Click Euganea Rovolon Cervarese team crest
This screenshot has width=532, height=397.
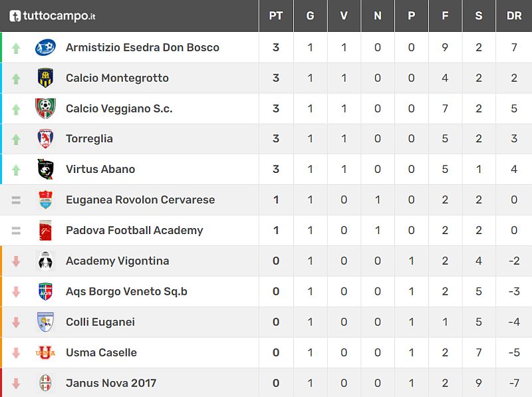click(x=45, y=200)
